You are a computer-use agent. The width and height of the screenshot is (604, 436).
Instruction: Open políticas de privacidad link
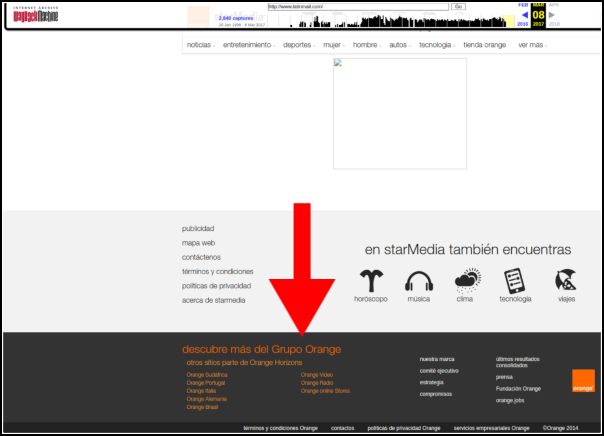click(216, 286)
